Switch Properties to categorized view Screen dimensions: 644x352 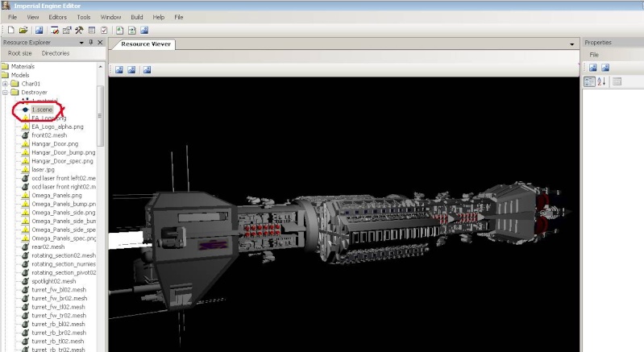(x=589, y=81)
